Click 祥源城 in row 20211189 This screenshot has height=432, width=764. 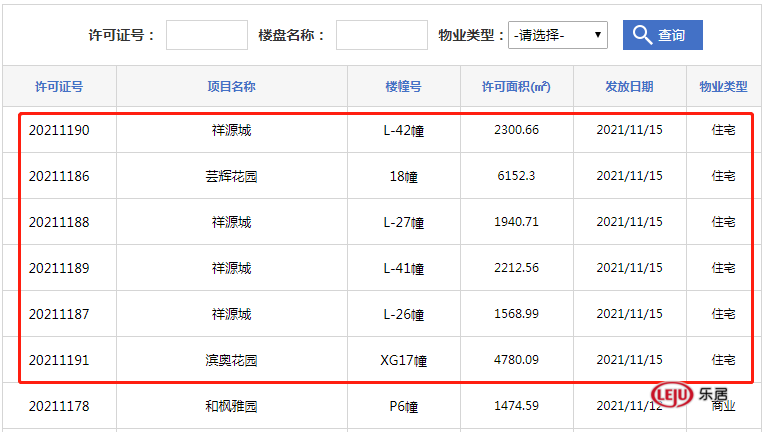(231, 268)
